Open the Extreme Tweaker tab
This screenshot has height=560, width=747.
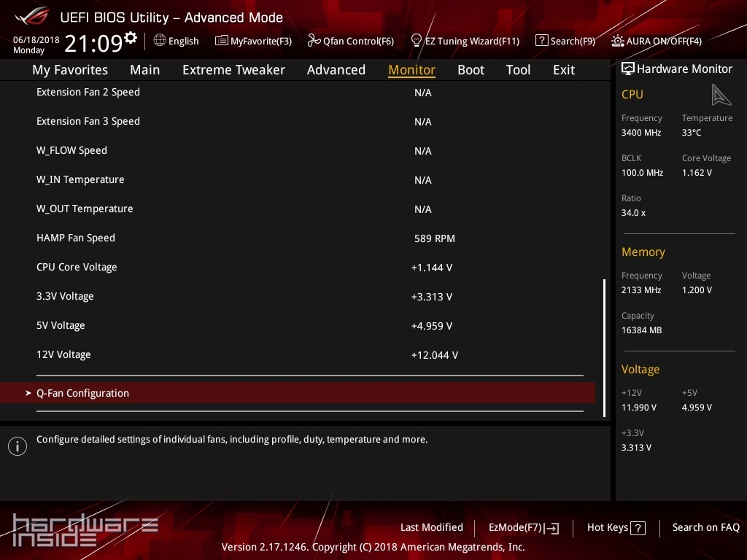coord(233,69)
